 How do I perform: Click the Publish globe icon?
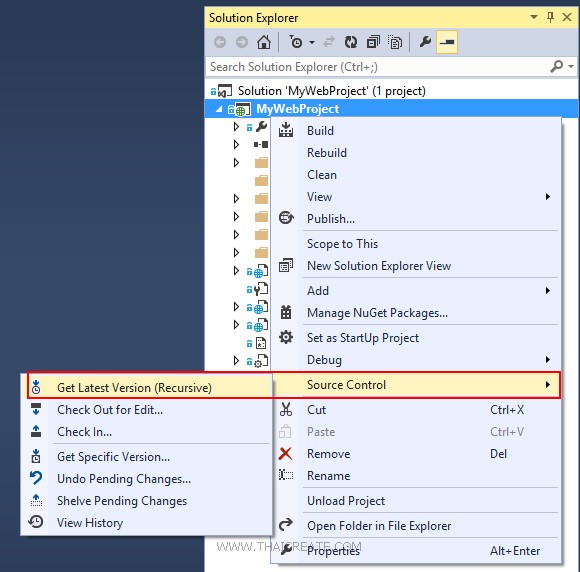pyautogui.click(x=286, y=218)
